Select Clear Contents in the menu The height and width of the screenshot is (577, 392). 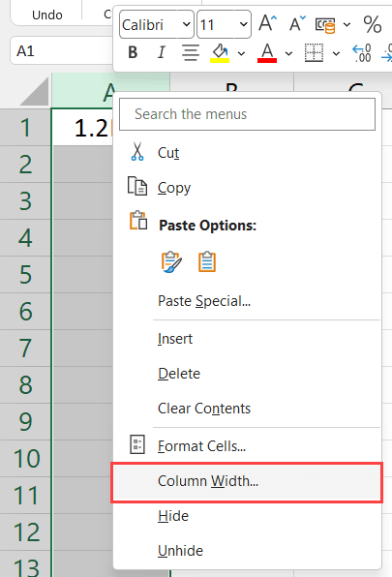coord(247,409)
